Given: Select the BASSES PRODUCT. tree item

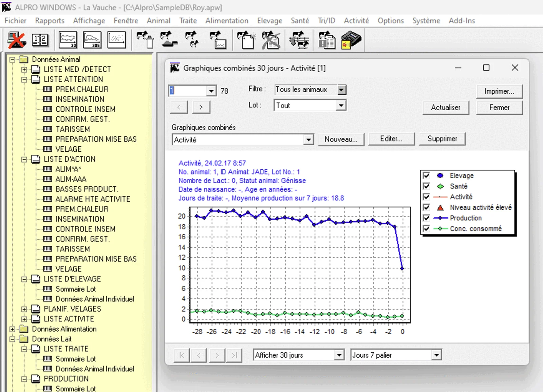Looking at the screenshot, I should coord(87,189).
